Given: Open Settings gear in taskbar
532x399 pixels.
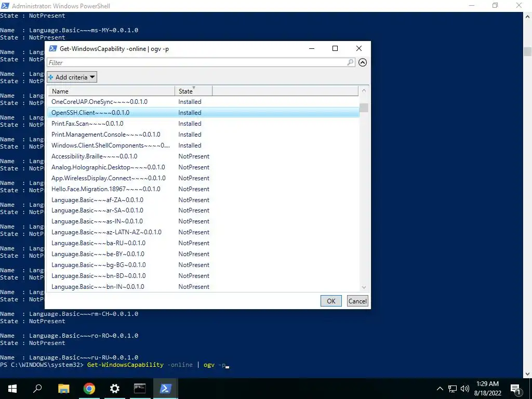Looking at the screenshot, I should click(x=115, y=389).
